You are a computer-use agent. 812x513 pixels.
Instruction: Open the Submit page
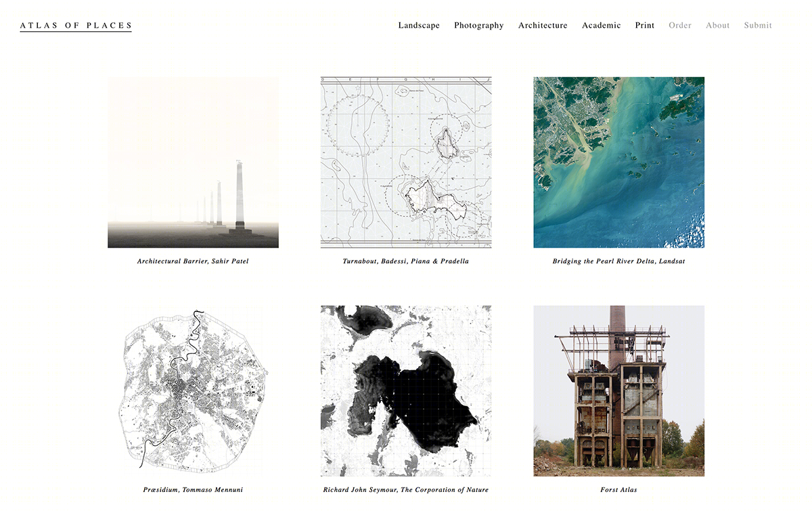[758, 26]
